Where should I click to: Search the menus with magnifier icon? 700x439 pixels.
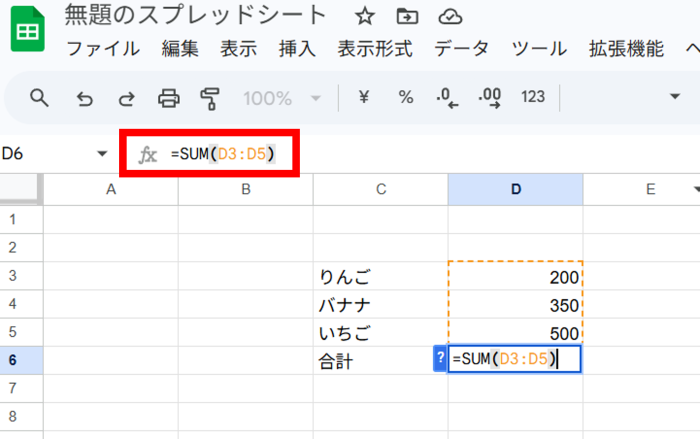pos(39,97)
